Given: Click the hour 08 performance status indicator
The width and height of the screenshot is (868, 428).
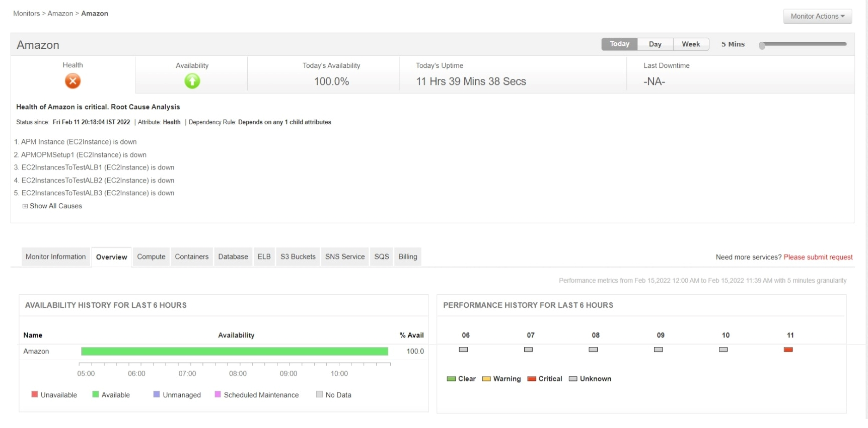Looking at the screenshot, I should (593, 350).
